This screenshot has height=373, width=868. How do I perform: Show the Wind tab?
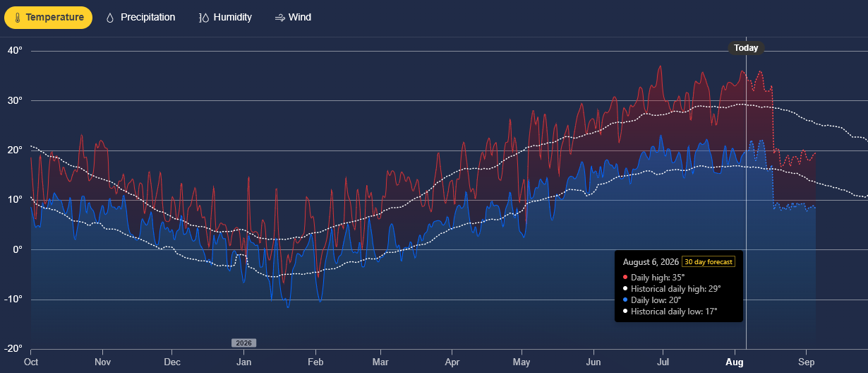293,18
